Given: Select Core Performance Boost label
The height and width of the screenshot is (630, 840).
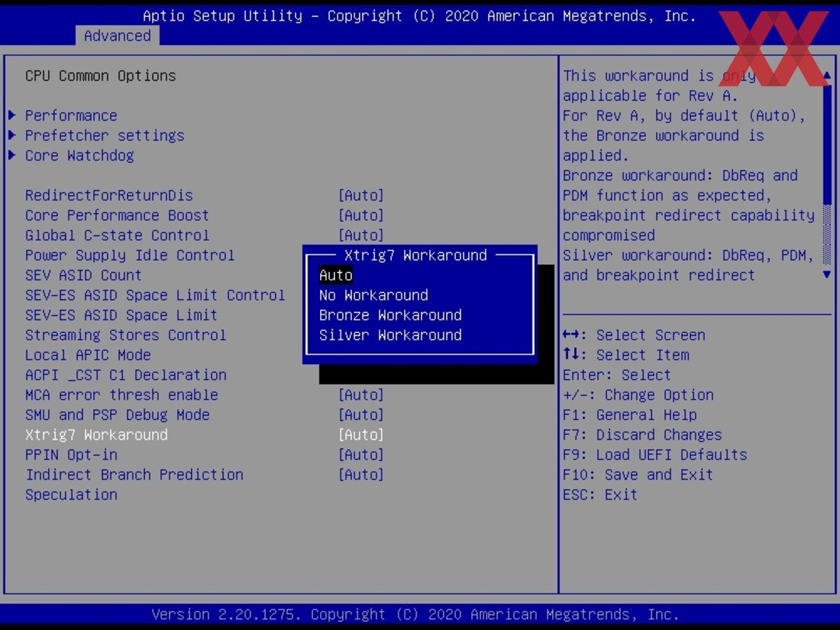Looking at the screenshot, I should coord(117,215).
